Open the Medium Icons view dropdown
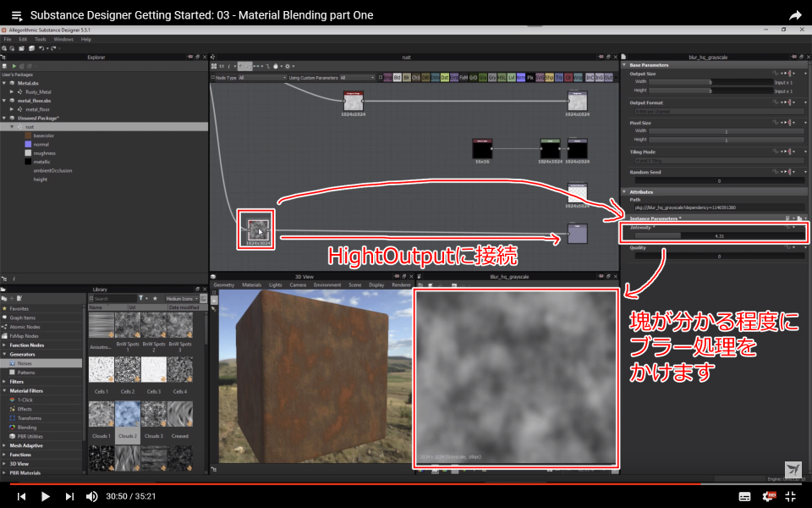Screen dimensions: 812x508 coord(182,299)
